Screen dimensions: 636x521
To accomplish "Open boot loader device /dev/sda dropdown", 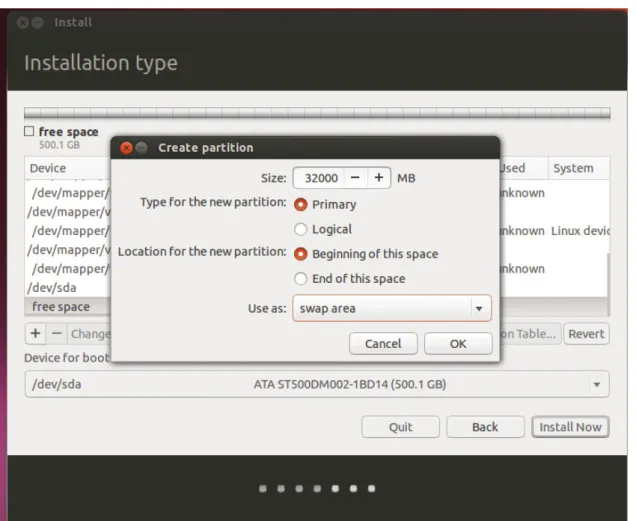I will [x=317, y=384].
